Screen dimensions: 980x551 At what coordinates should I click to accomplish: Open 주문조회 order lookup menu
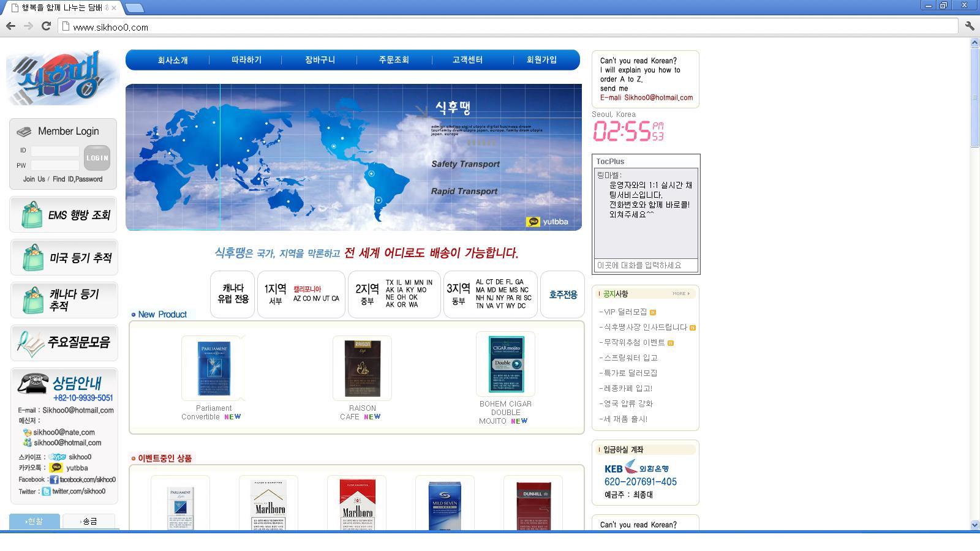pyautogui.click(x=394, y=60)
